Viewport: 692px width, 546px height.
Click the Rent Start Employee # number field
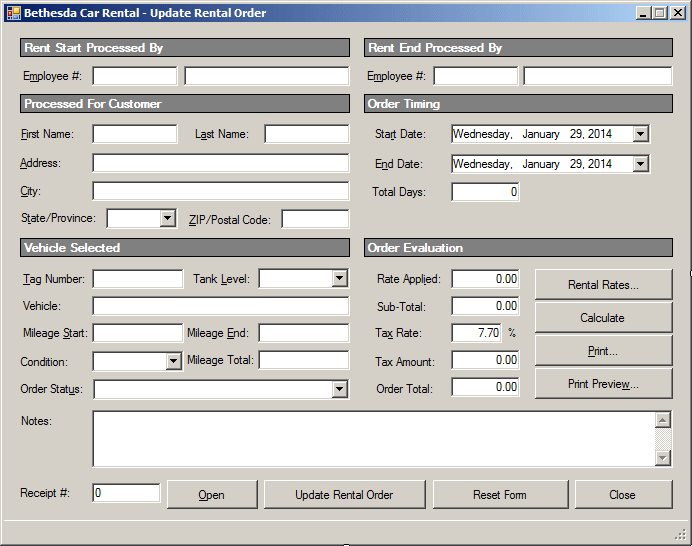click(135, 76)
